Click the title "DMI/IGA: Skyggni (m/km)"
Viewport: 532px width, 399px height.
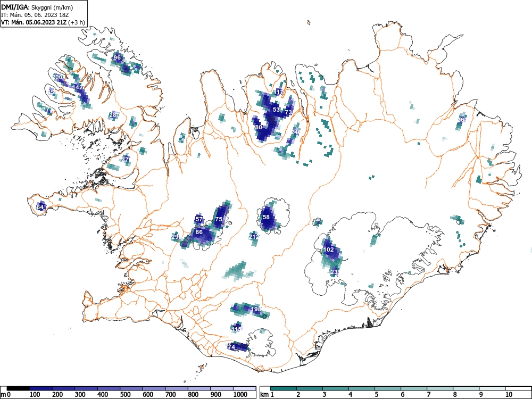point(37,7)
